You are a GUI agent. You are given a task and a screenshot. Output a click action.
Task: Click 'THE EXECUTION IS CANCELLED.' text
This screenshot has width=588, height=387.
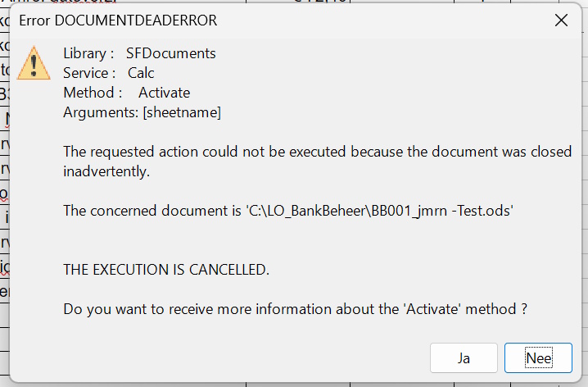coord(166,269)
